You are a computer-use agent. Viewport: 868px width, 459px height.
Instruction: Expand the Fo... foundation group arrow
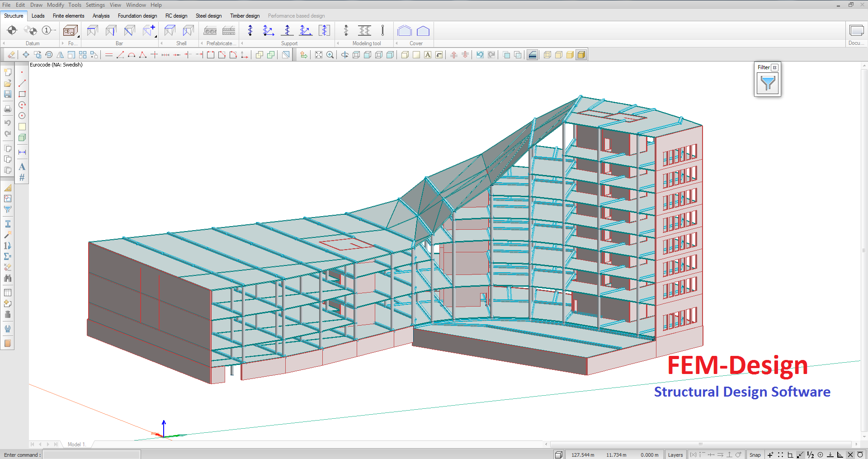click(x=63, y=43)
